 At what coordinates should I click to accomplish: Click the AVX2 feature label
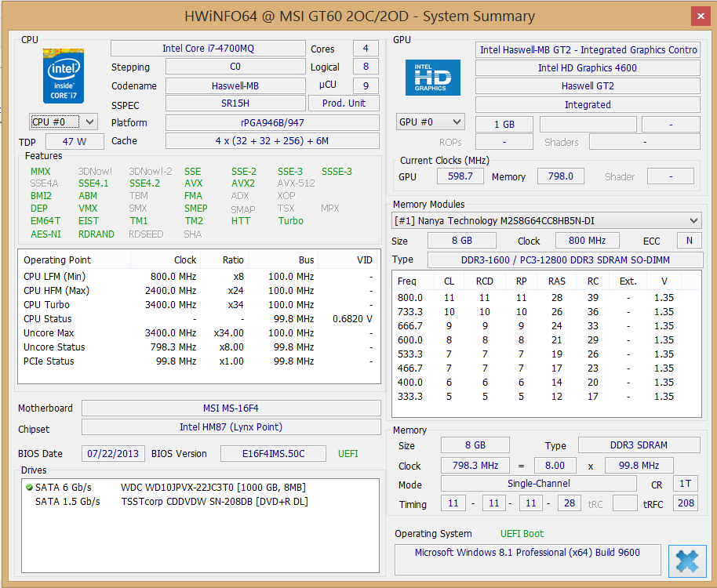243,183
